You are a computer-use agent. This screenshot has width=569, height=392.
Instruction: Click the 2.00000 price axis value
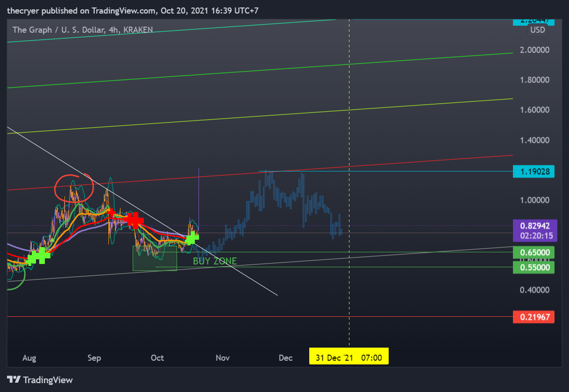(x=534, y=50)
